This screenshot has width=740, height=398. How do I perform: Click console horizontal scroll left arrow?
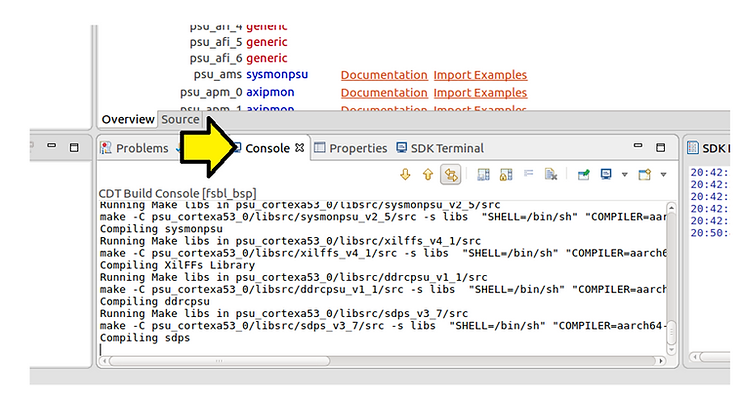pos(105,361)
